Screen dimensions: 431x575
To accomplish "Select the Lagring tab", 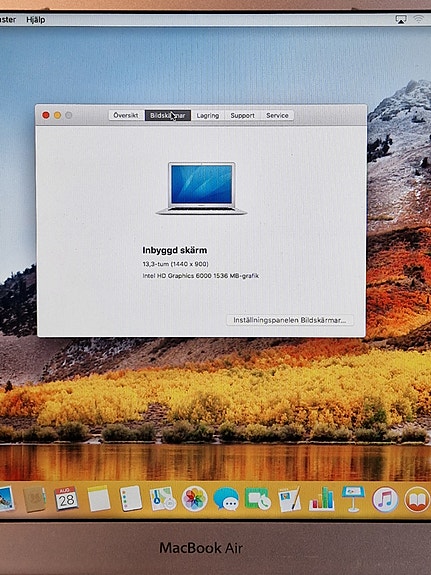I will point(208,116).
